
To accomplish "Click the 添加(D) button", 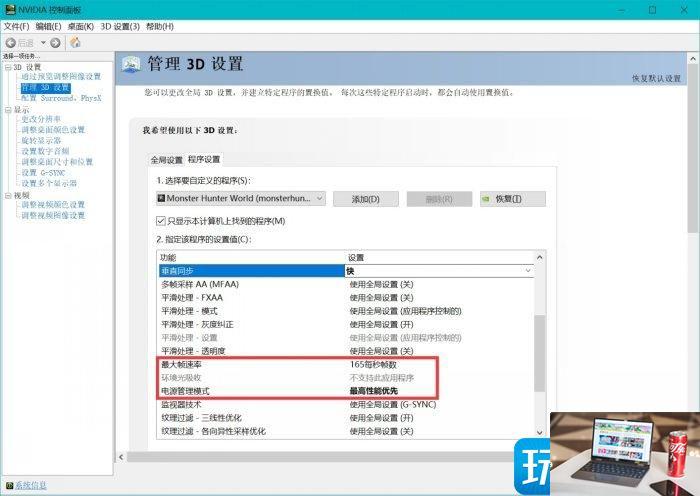I will [x=366, y=199].
